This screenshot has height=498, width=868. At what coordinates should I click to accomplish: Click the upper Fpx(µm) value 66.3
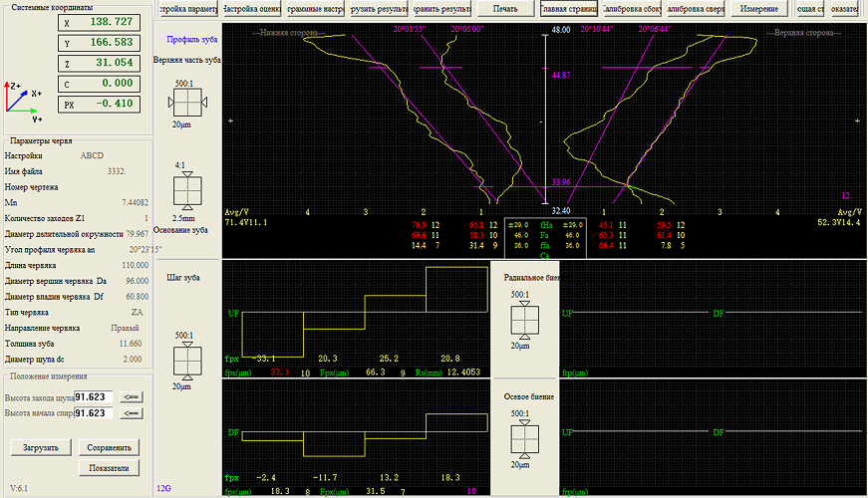(x=376, y=373)
